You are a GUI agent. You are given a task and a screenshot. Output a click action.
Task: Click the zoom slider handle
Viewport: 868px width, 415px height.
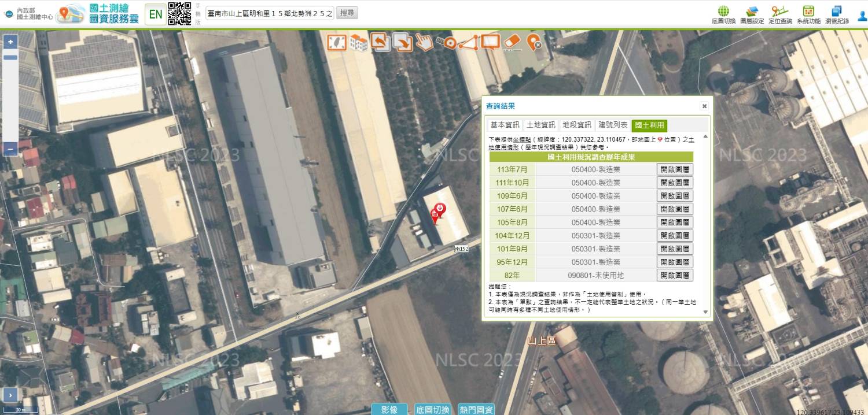click(10, 57)
